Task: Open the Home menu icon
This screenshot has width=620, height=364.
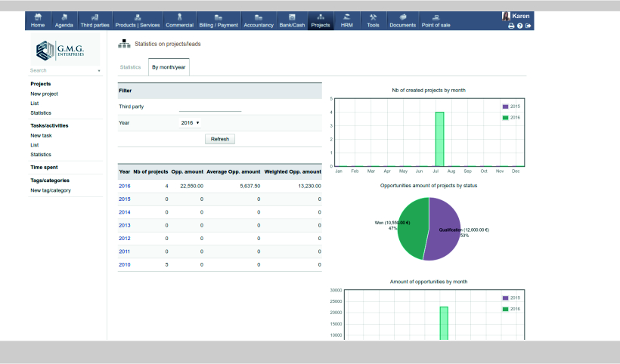Action: pos(38,20)
